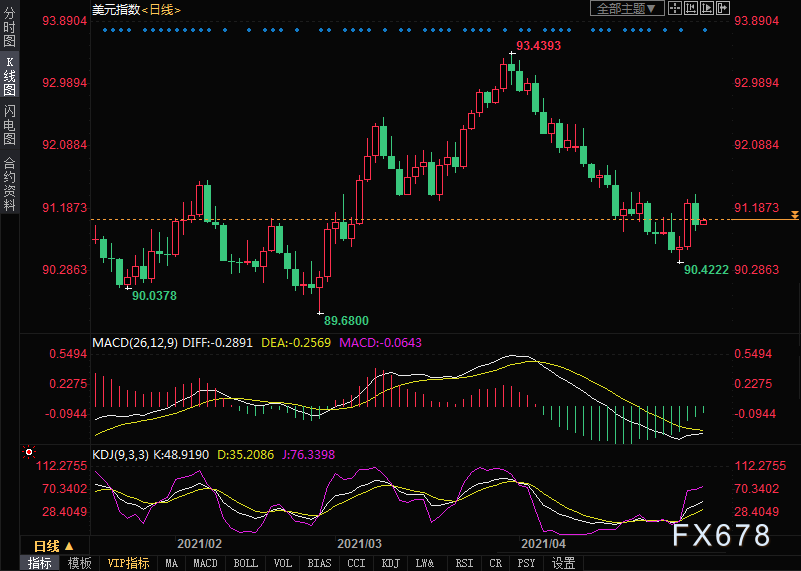
Task: Switch to the 闪电图 view
Action: point(9,125)
